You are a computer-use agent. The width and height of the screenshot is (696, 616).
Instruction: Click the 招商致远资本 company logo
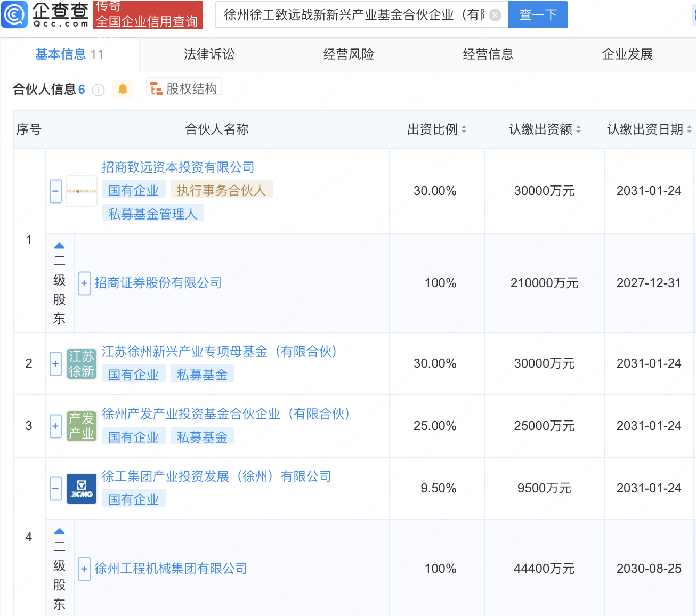(x=82, y=191)
